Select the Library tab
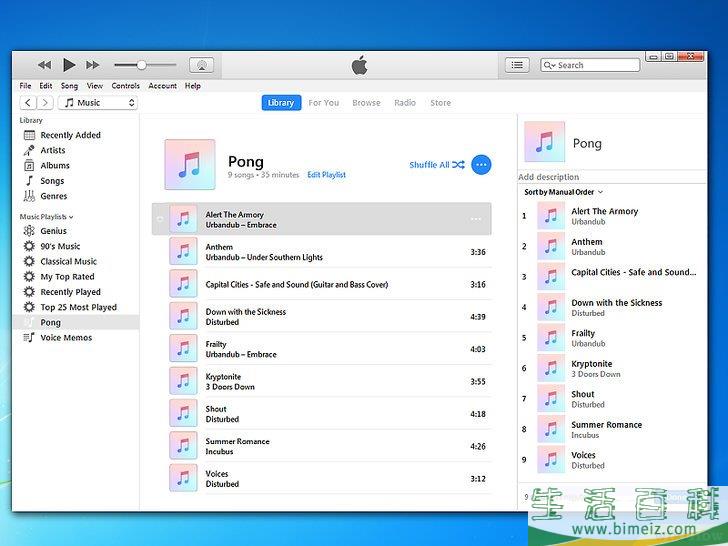The image size is (728, 546). click(x=281, y=103)
